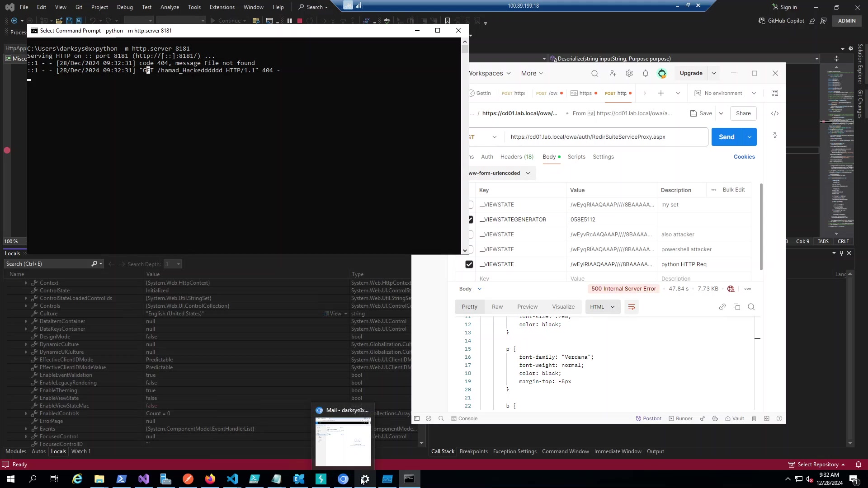Open No environment dropdown
Screen dimensions: 868x488
coord(725,93)
